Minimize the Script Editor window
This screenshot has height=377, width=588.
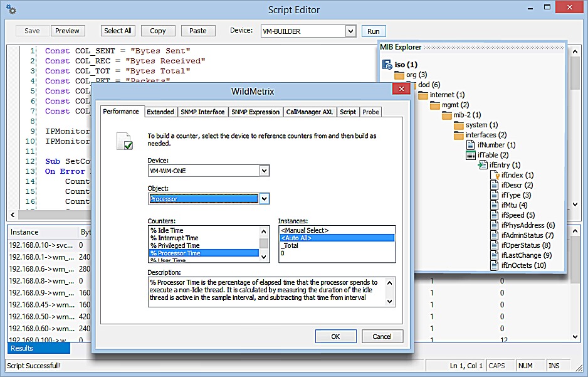click(530, 8)
